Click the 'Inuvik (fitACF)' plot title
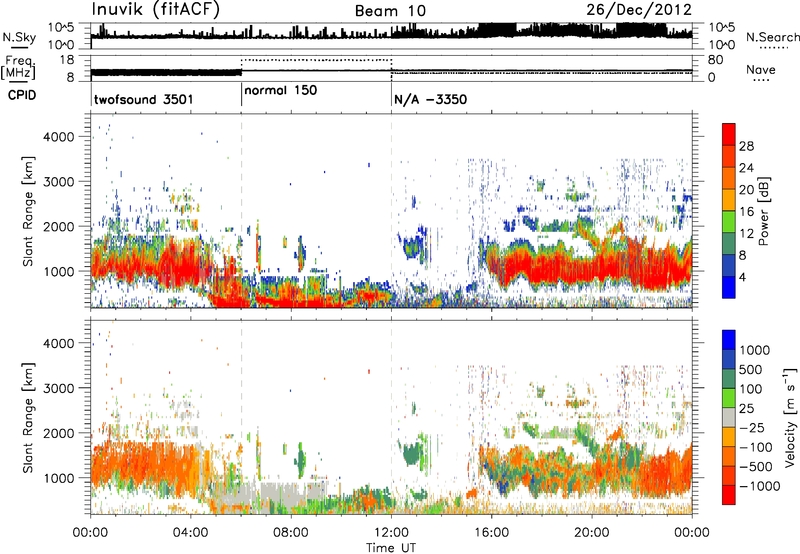 [x=155, y=10]
